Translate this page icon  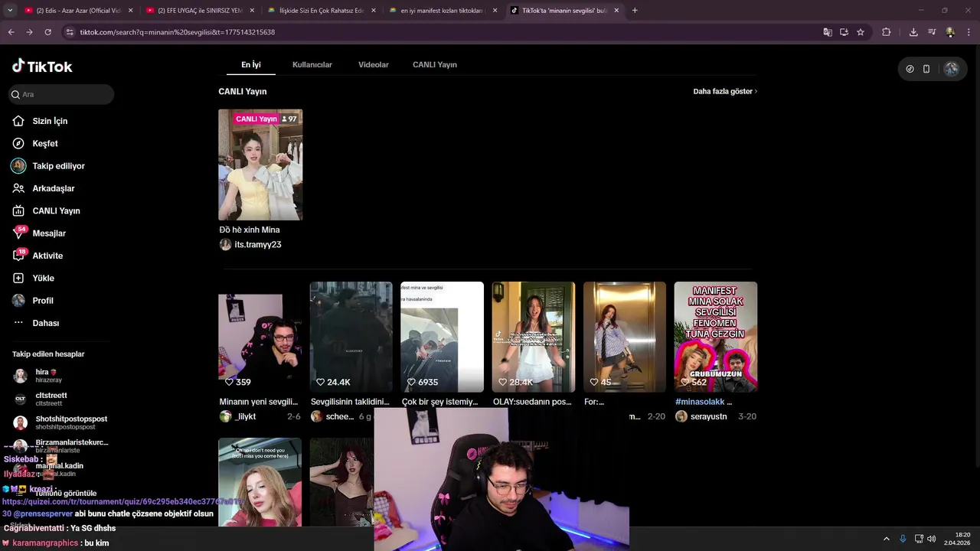click(828, 32)
